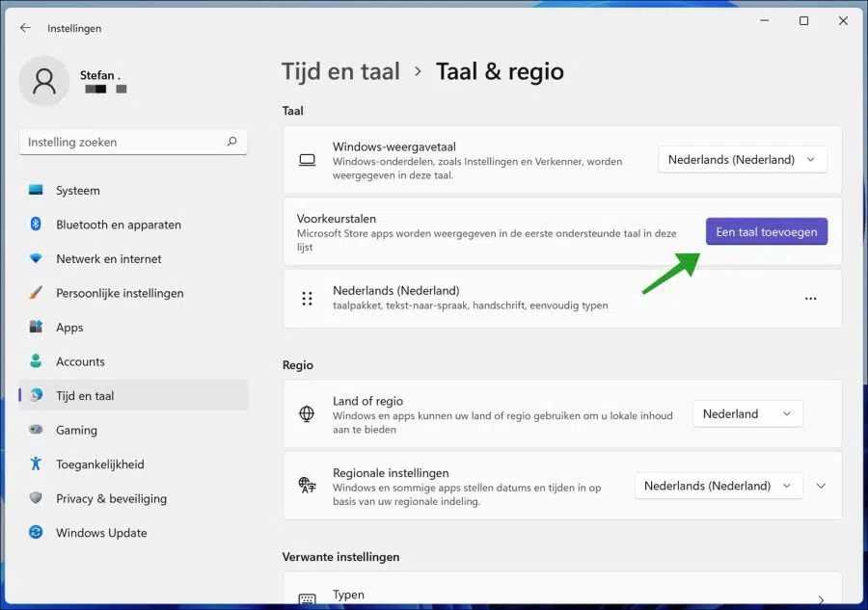Click the Windows-weergavetaal title text

[394, 146]
